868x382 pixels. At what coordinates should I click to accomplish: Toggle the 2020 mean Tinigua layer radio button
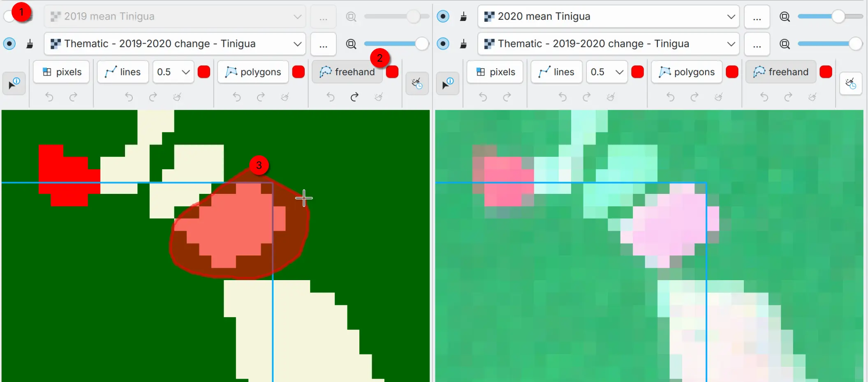[443, 16]
